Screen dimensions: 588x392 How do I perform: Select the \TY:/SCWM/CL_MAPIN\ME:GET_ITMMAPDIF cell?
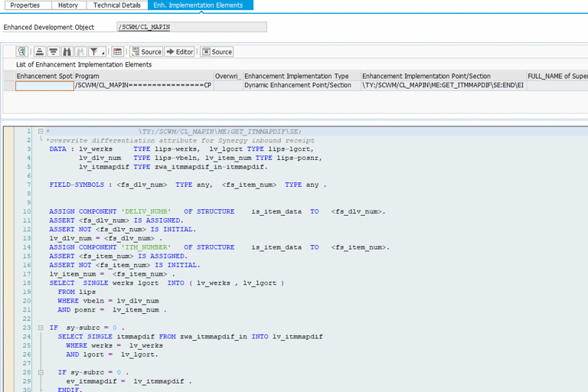(x=443, y=86)
